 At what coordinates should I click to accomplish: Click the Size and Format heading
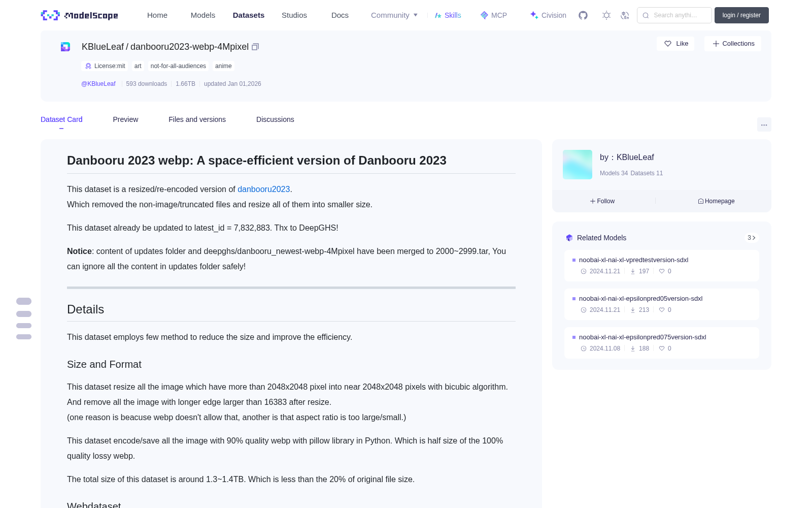tap(104, 364)
